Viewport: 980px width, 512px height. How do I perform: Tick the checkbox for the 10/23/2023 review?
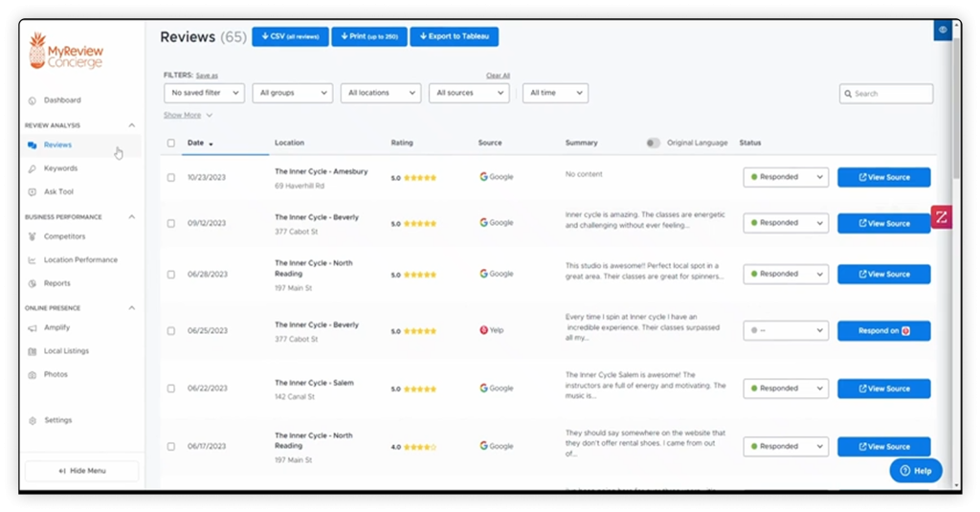pos(171,178)
